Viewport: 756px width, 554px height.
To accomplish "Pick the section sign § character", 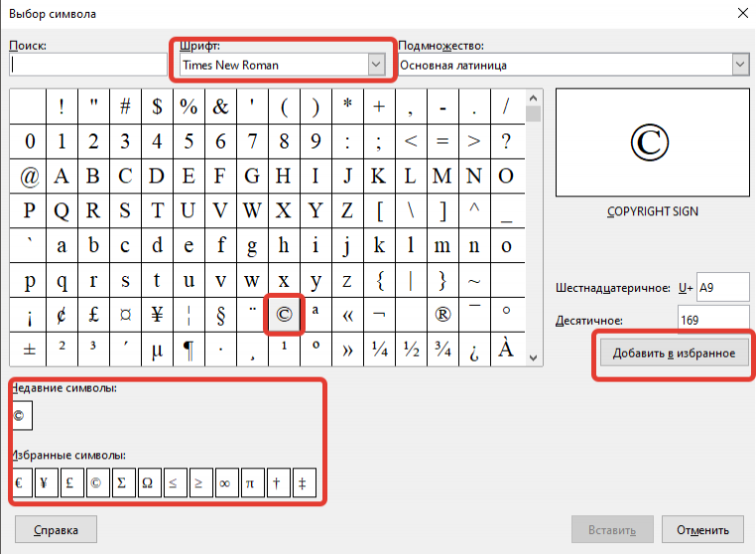I will tap(220, 315).
